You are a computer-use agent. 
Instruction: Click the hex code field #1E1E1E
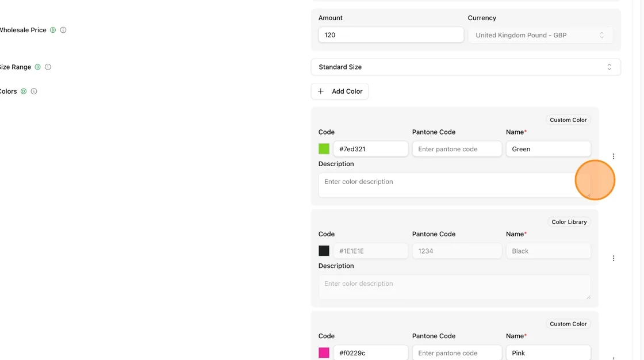pyautogui.click(x=371, y=251)
